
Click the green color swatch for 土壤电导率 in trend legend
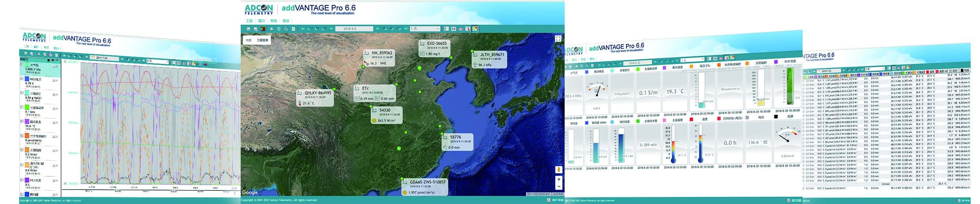pyautogui.click(x=27, y=107)
